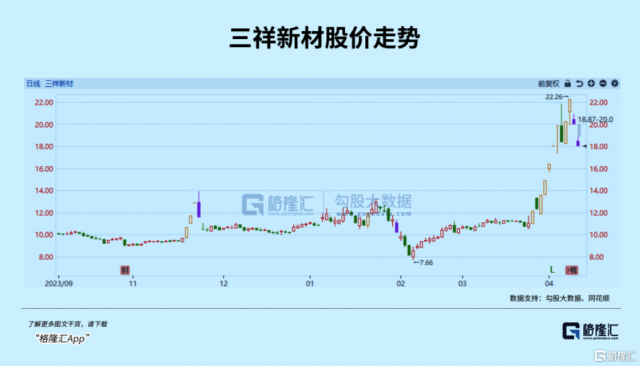Click the green L marker near April
Image resolution: width=640 pixels, height=366 pixels.
pyautogui.click(x=552, y=270)
